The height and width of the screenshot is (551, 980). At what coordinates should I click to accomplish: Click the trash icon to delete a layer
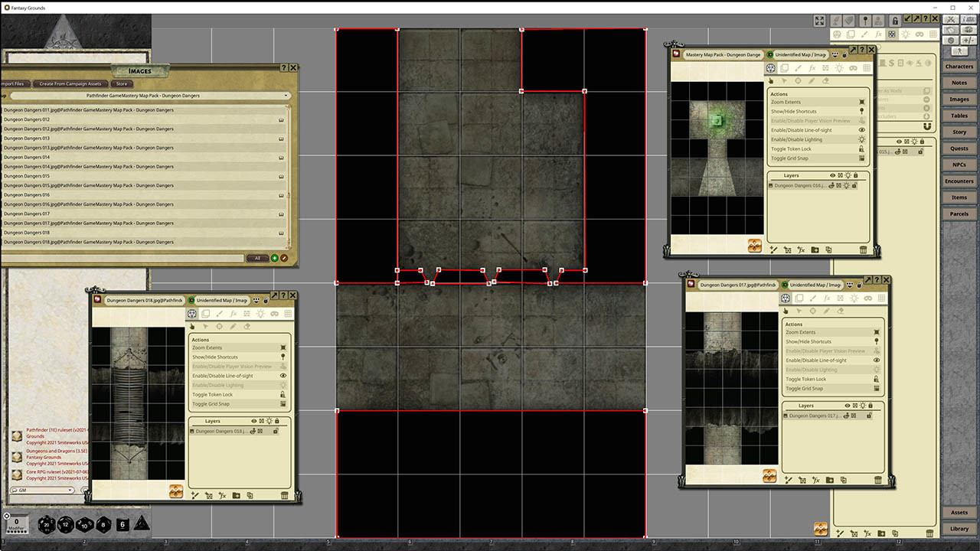[864, 249]
